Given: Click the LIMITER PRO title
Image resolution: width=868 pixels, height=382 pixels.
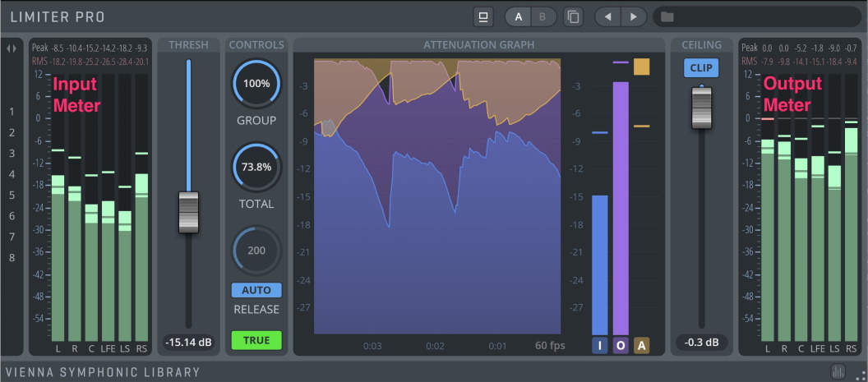Looking at the screenshot, I should pos(57,17).
